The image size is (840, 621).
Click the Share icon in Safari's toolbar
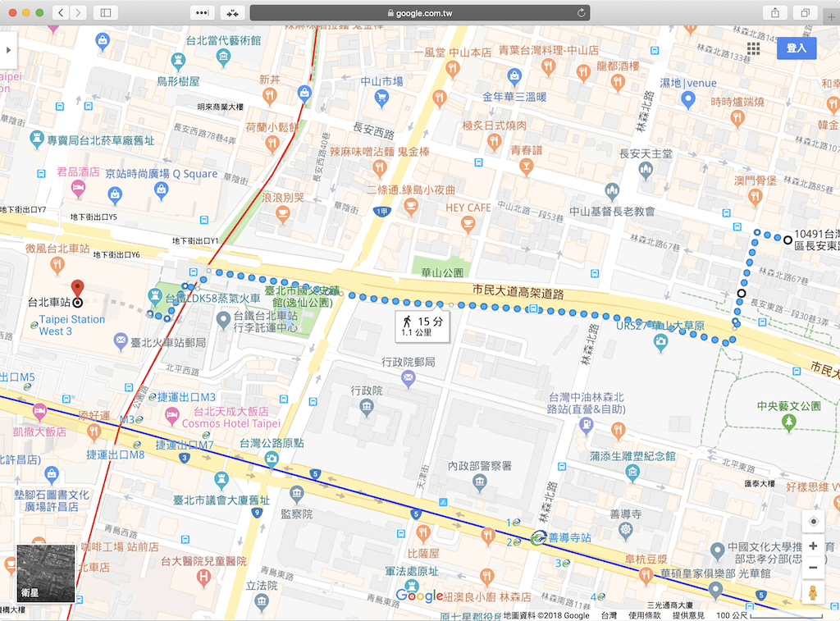point(774,13)
